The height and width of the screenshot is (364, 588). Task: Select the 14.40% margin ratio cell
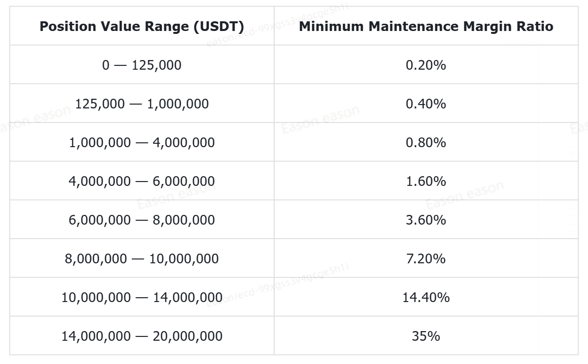426,297
